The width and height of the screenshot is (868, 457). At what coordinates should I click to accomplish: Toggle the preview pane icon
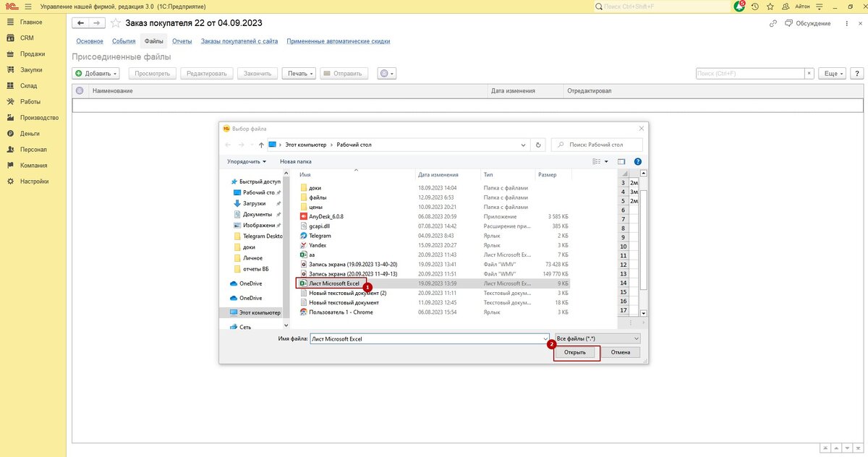pos(621,161)
